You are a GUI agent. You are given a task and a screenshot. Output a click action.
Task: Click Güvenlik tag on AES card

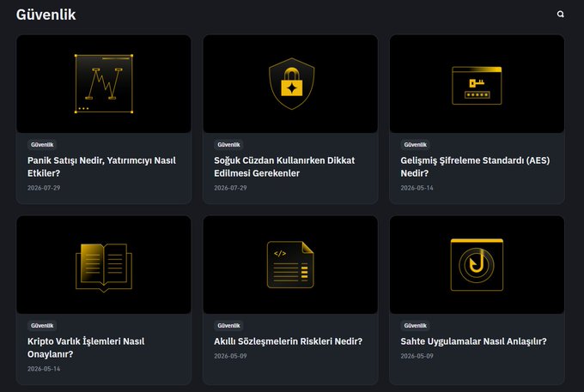(416, 145)
